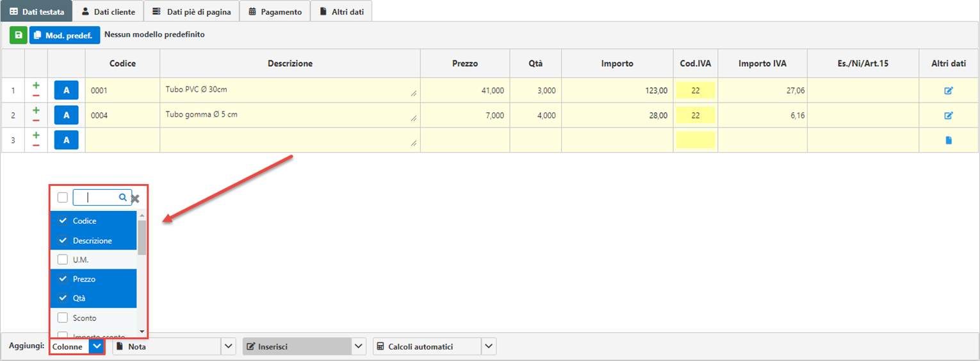Viewport: 980px width, 361px height.
Task: Expand the Calcoli automatici dropdown arrow
Action: [x=489, y=346]
